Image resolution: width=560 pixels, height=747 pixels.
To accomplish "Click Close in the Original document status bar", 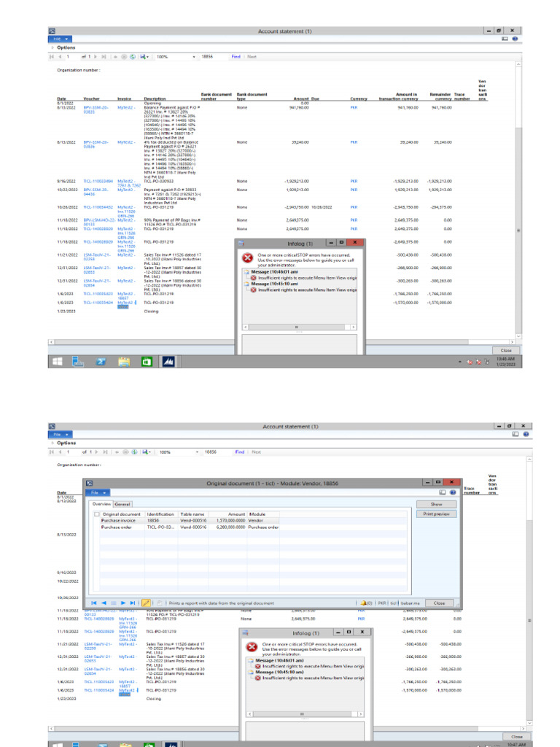I will [x=439, y=603].
